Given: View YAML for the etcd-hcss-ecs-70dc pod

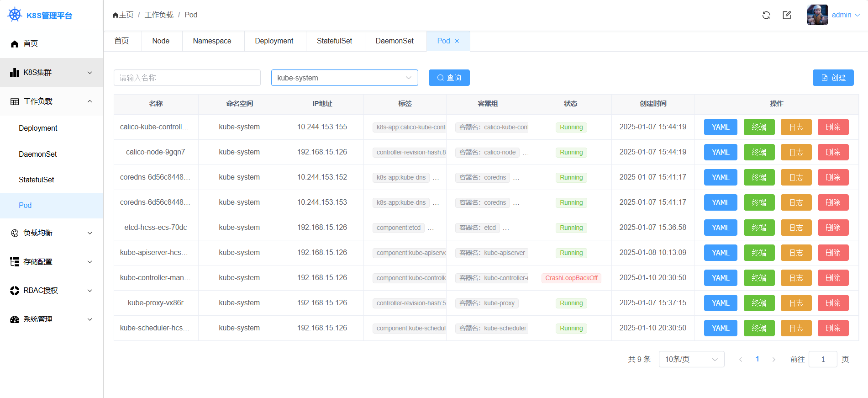Looking at the screenshot, I should (720, 228).
